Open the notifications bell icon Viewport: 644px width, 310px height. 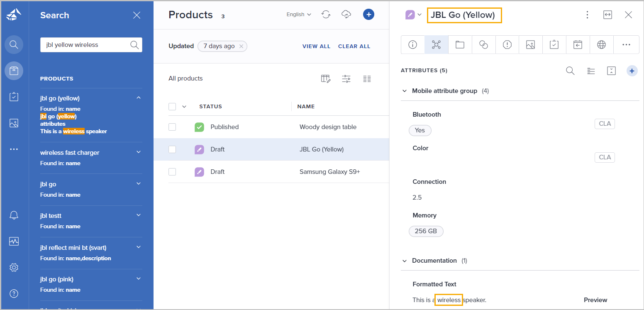(x=14, y=215)
